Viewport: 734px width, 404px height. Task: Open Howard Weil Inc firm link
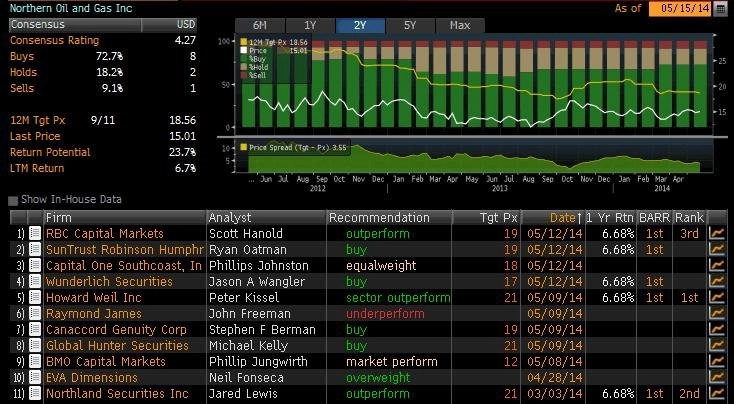(x=94, y=297)
